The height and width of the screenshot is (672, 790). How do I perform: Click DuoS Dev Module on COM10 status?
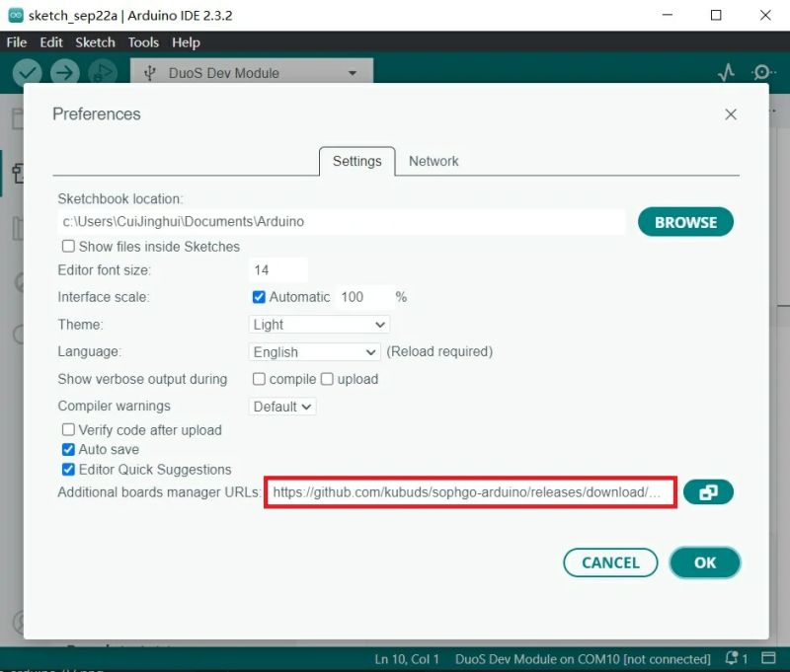pyautogui.click(x=583, y=659)
